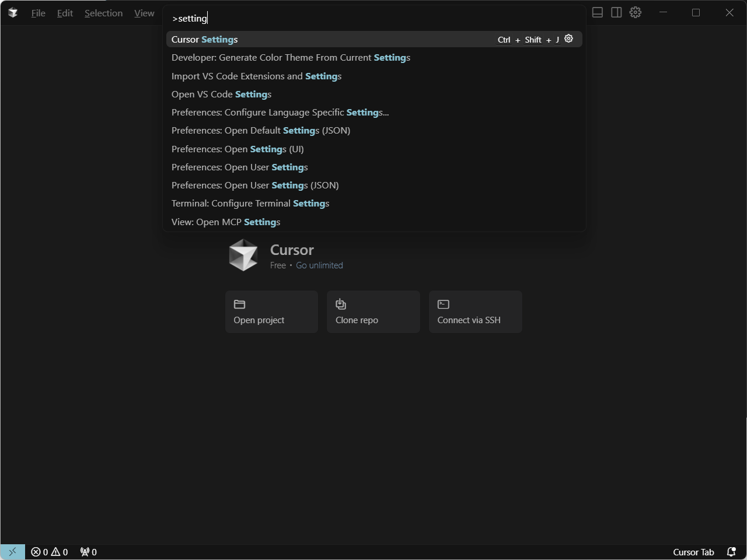Select Terminal: Configure Terminal Settings

click(x=374, y=204)
